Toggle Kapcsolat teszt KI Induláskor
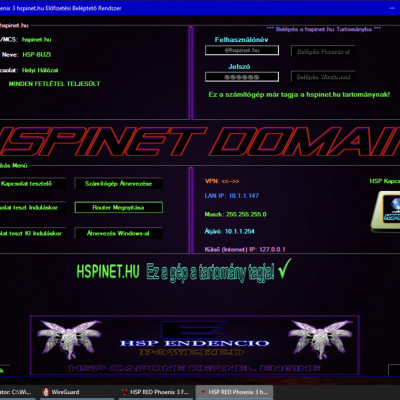Viewport: 400px width, 400px height. tap(32, 233)
